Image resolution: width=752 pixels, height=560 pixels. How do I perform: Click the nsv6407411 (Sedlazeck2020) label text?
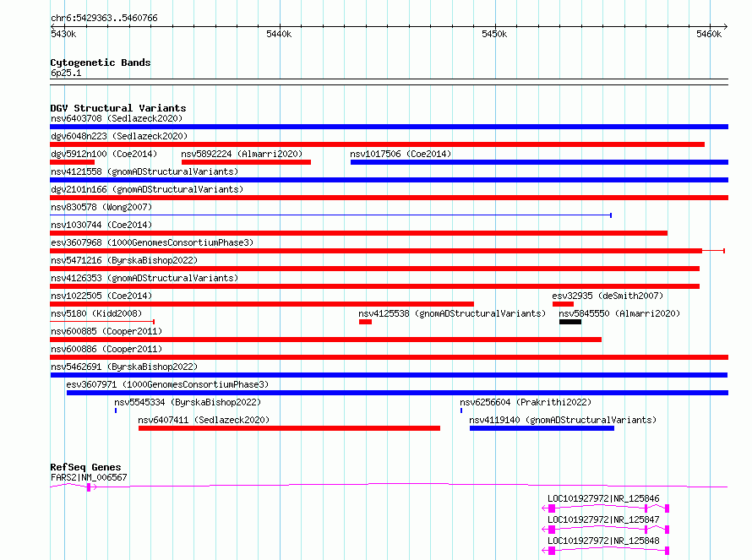coord(204,420)
